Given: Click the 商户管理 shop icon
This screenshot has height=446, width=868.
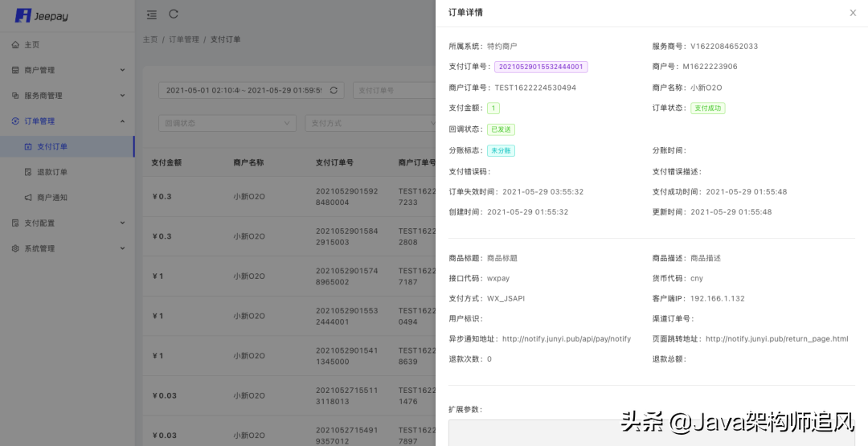Looking at the screenshot, I should (15, 70).
